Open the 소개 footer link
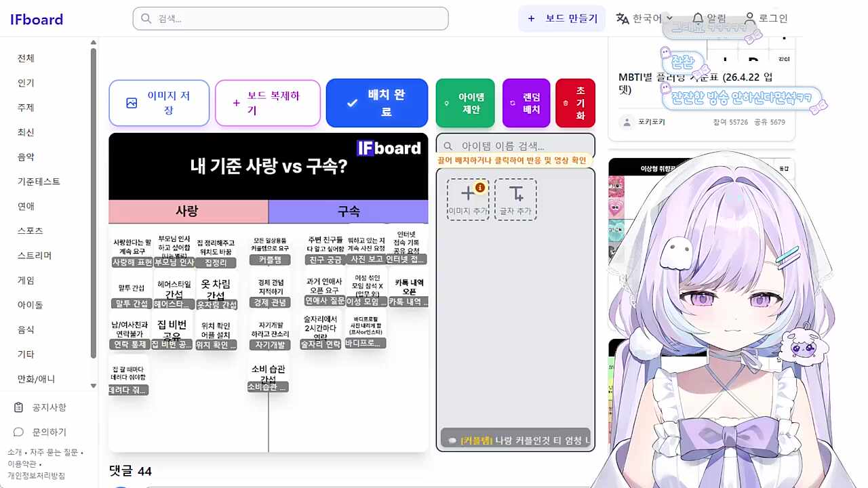The width and height of the screenshot is (868, 488). click(14, 452)
